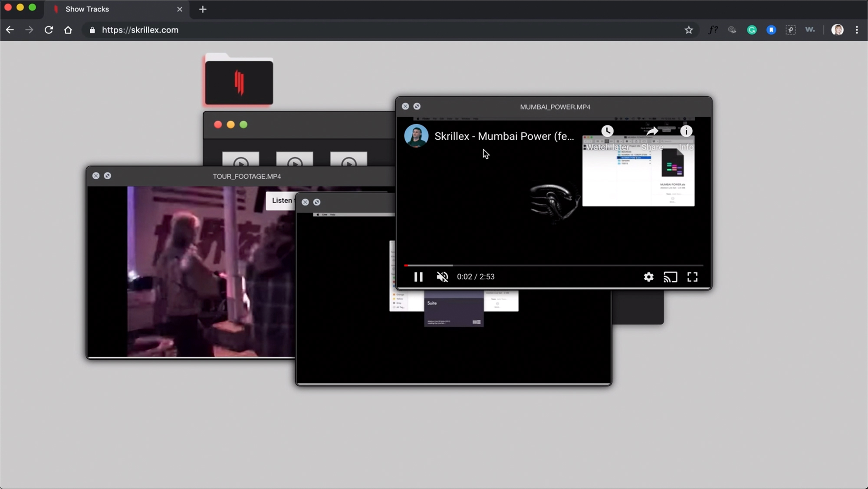This screenshot has width=868, height=489.
Task: Pause the Mumbai Power video
Action: click(418, 277)
